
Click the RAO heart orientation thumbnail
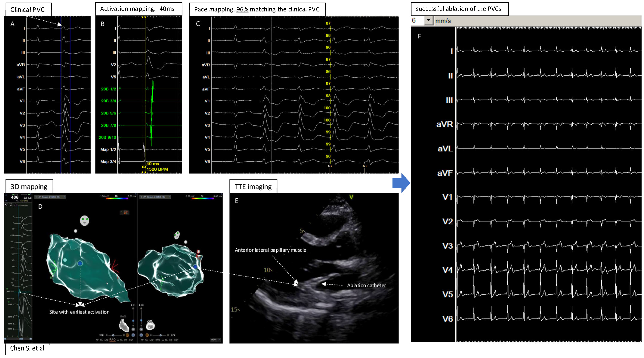coord(124,325)
